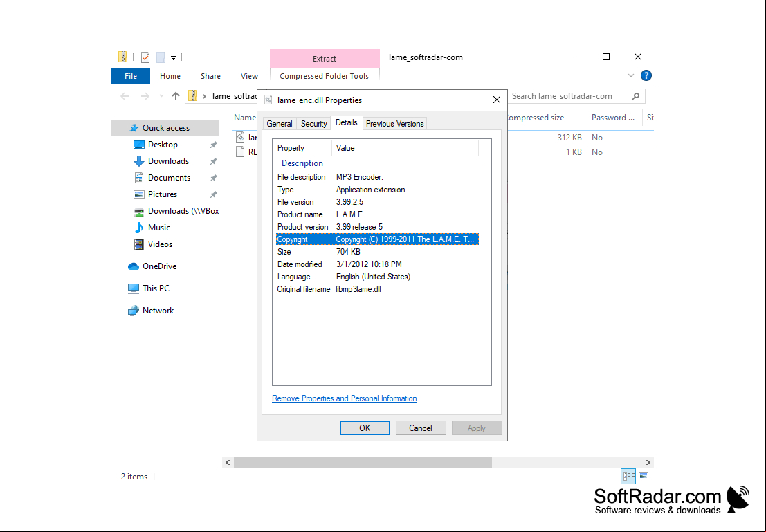The height and width of the screenshot is (532, 766).
Task: Click the Pictures folder icon in sidebar
Action: coord(139,194)
